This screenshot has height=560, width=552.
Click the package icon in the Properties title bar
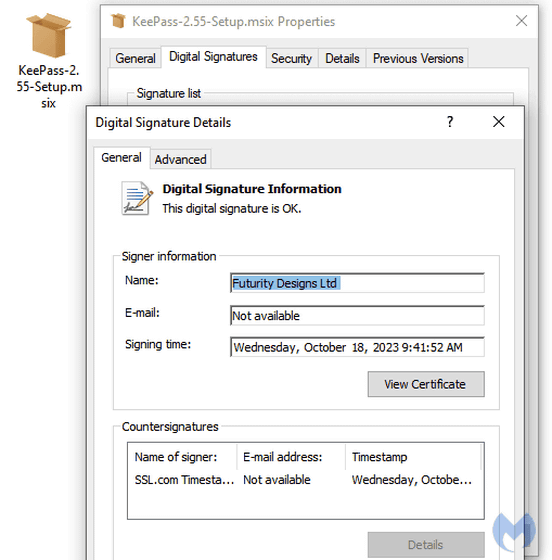point(118,21)
